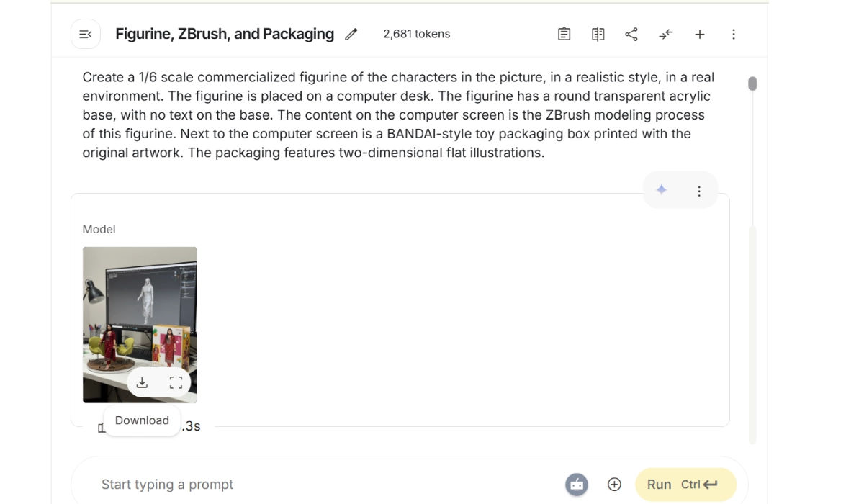
Task: Toggle the left navigation sidebar icon
Action: (x=85, y=35)
